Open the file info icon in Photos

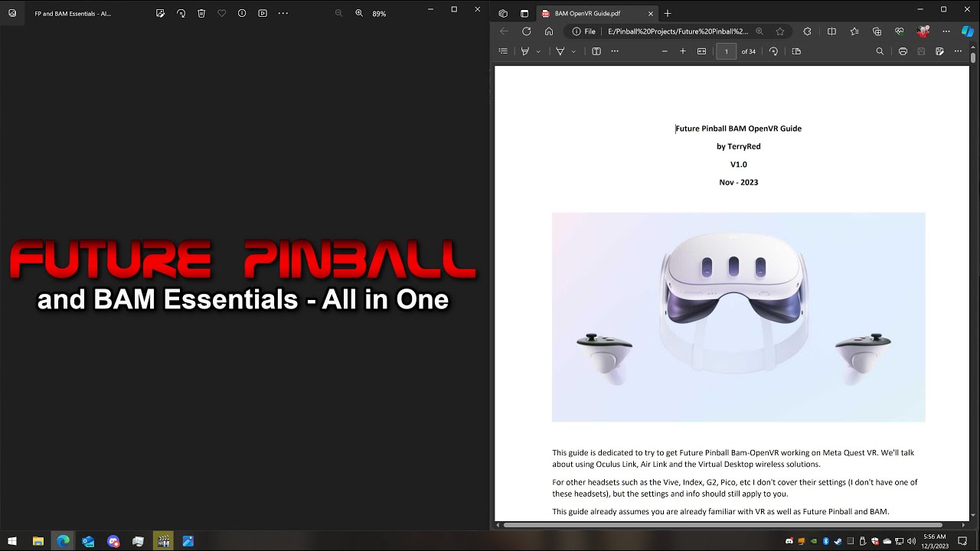(242, 13)
